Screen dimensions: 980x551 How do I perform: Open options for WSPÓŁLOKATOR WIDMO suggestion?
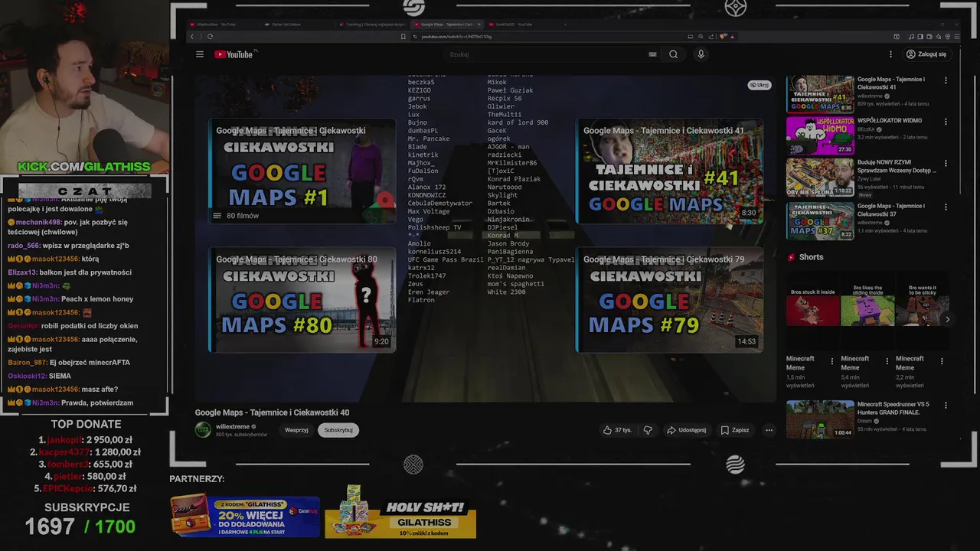tap(946, 122)
